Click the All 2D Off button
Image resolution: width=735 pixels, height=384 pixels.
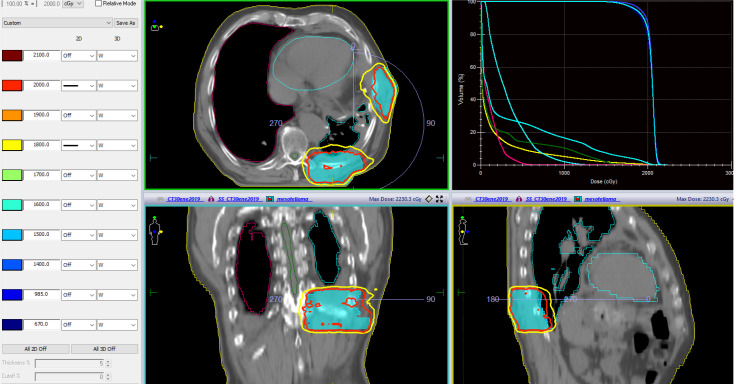36,349
